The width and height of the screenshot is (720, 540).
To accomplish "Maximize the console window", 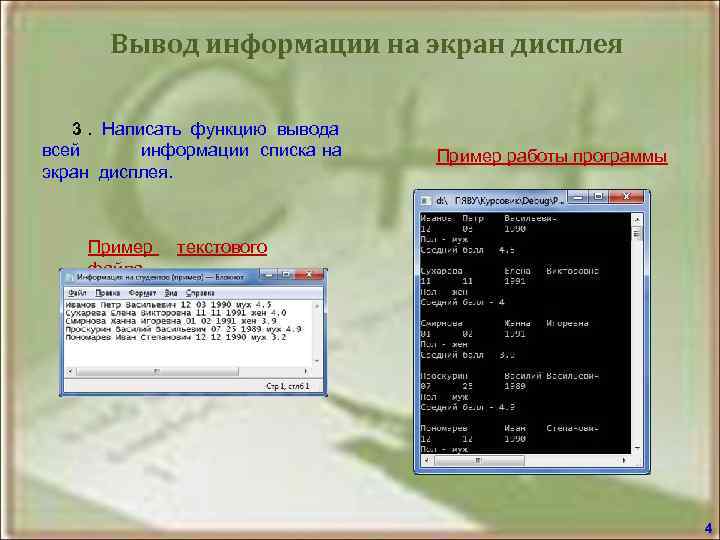I will pyautogui.click(x=598, y=197).
